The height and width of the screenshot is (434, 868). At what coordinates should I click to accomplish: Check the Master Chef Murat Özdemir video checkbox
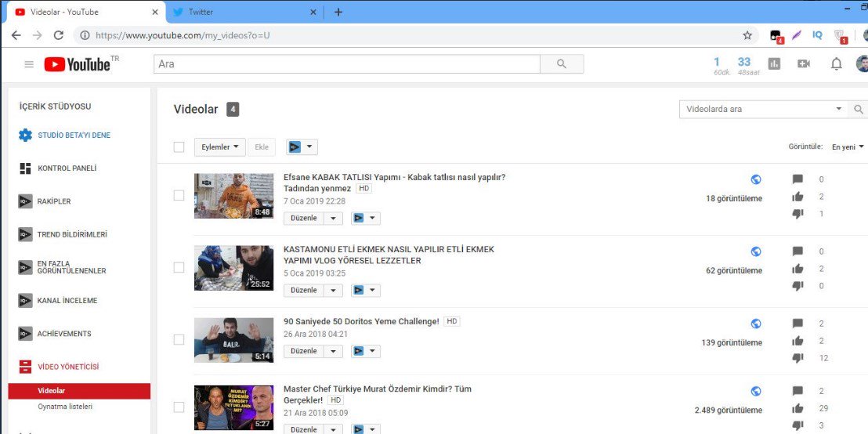coord(179,407)
